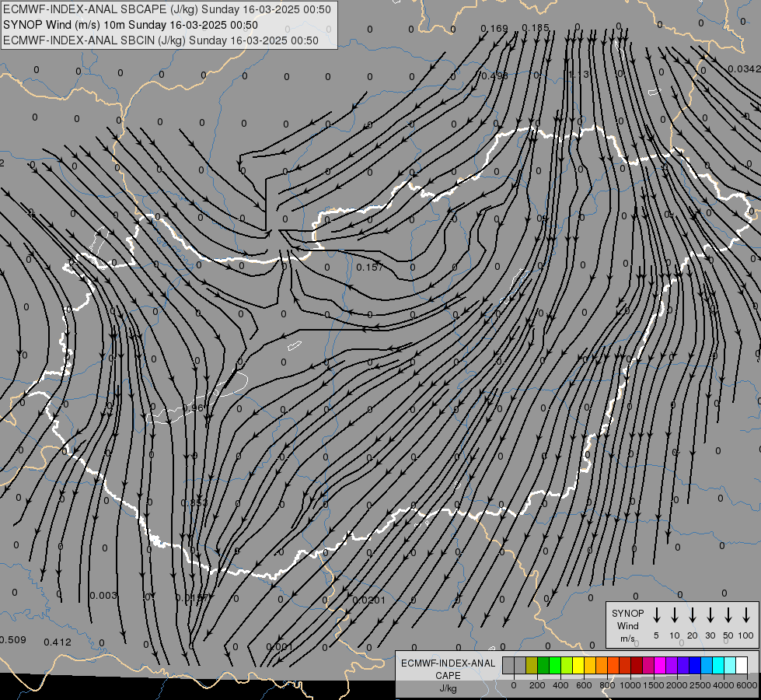Pick the bright green CAPE legend swatch

tap(555, 665)
